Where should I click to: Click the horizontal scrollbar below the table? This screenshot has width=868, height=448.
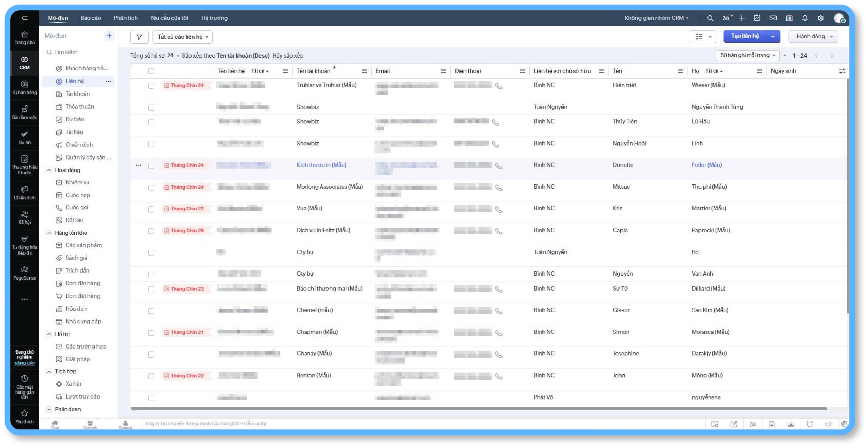tap(478, 409)
